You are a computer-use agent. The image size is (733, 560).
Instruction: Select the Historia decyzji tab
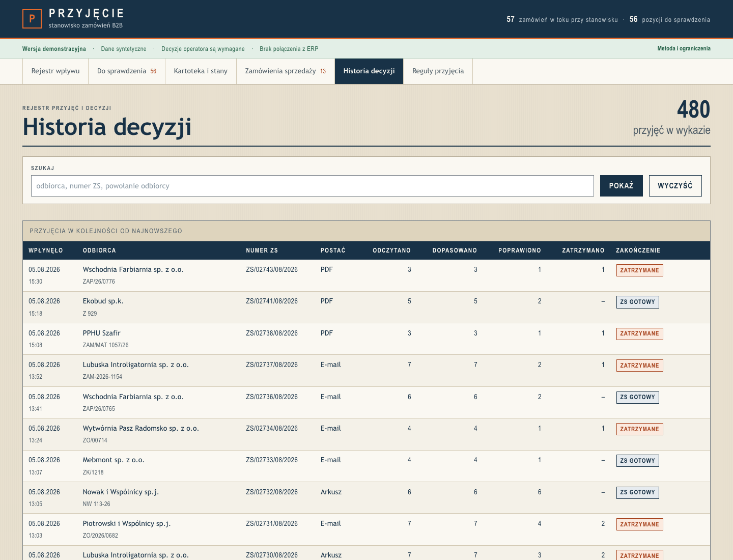point(369,71)
